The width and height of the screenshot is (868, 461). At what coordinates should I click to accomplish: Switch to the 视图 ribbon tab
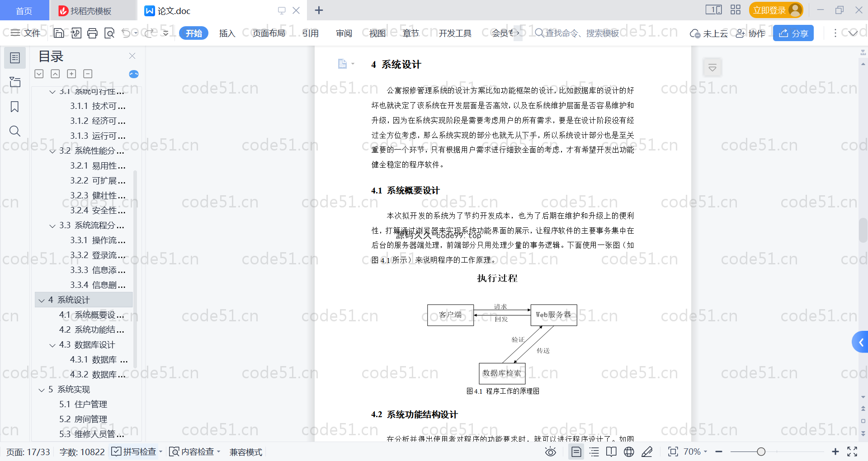pyautogui.click(x=377, y=33)
